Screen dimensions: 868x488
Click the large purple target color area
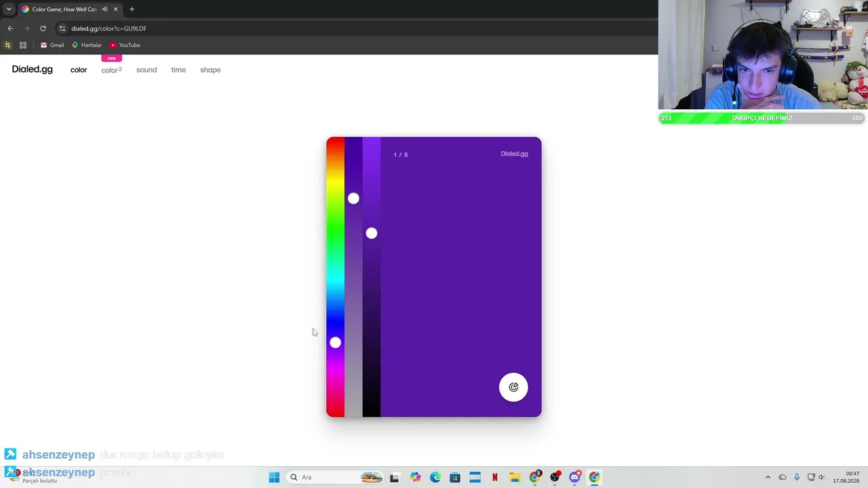pos(461,277)
